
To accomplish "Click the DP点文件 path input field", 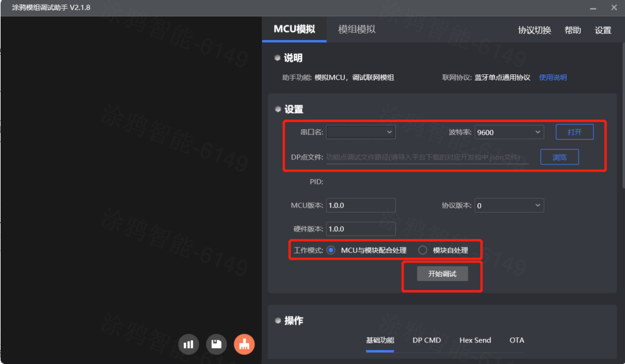I will [x=427, y=157].
